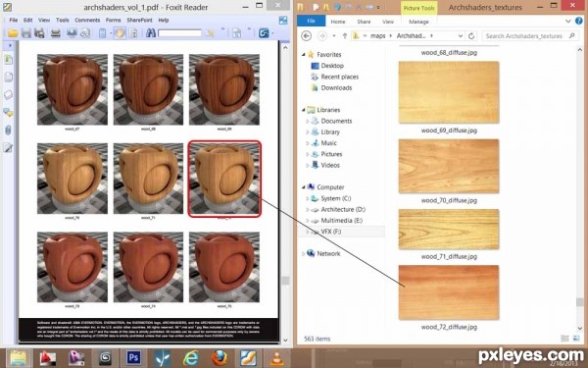The image size is (588, 368).
Task: Select the wood_72 render thumbnail in PDF
Action: [224, 179]
